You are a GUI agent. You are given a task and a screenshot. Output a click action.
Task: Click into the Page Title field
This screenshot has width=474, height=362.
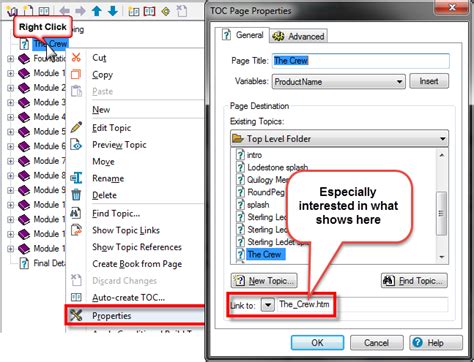[361, 61]
